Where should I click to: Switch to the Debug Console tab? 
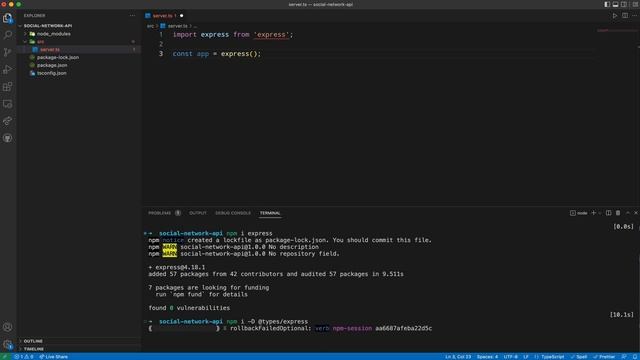click(233, 213)
